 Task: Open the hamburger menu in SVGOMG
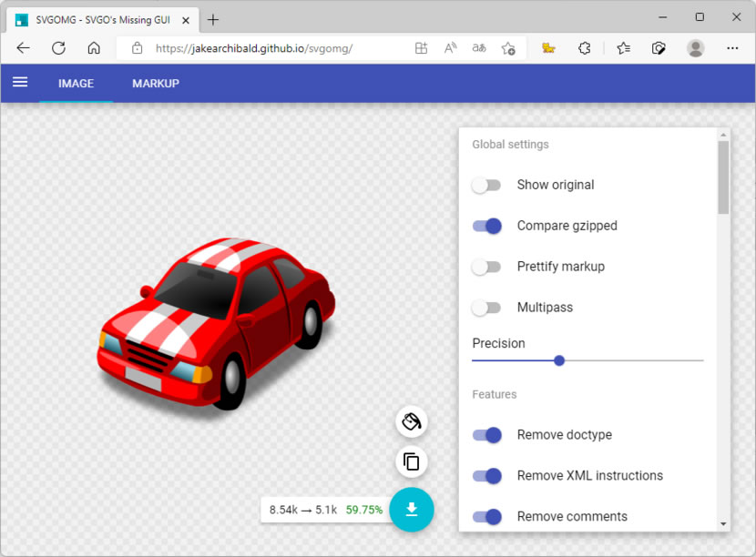pos(20,83)
